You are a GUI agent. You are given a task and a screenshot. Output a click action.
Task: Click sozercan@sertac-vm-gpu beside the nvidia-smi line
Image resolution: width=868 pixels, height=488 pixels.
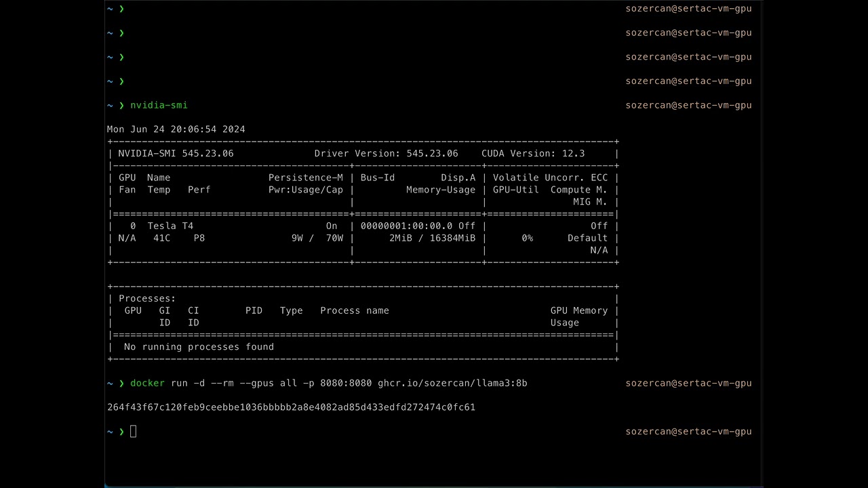tap(688, 105)
